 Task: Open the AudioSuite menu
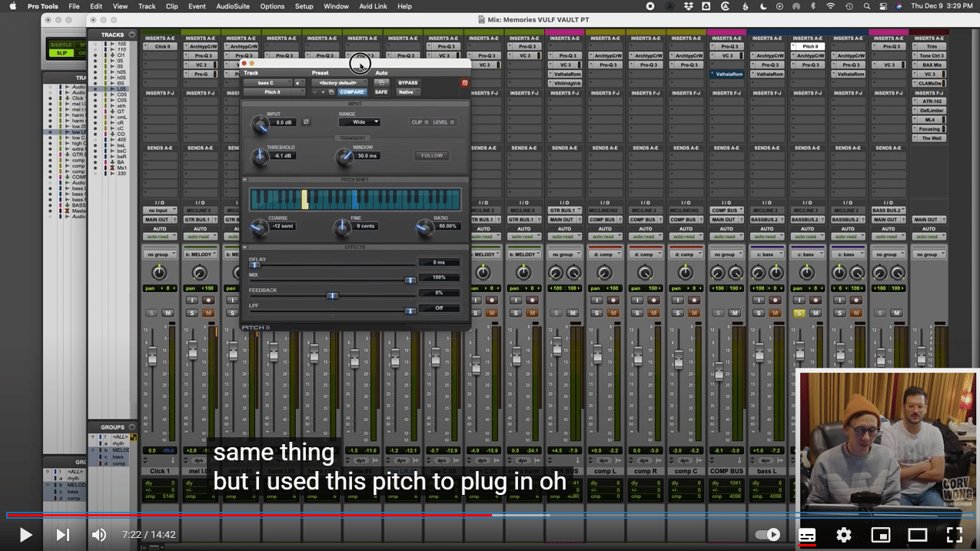tap(232, 6)
